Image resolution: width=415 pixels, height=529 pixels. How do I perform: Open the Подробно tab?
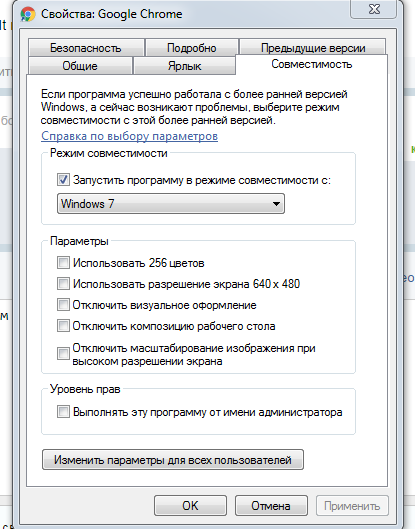point(192,48)
